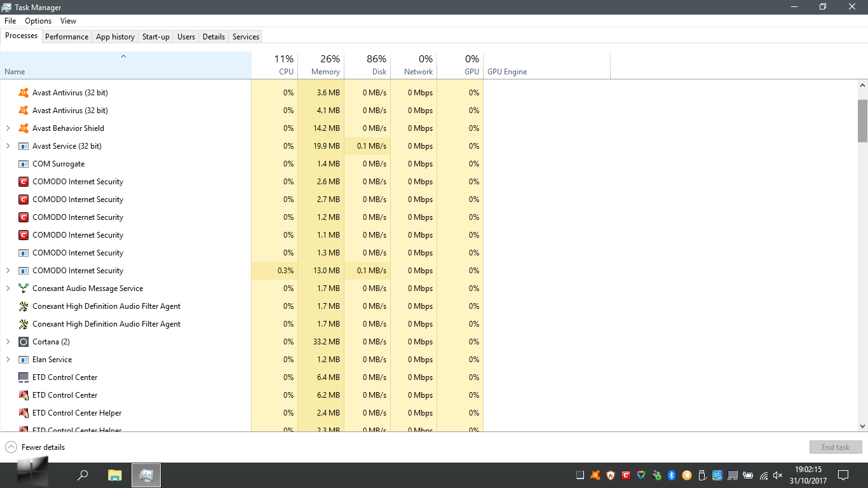Image resolution: width=868 pixels, height=488 pixels.
Task: Click the ETD Control Center Helper icon, 2.4 MB row
Action: click(x=24, y=413)
